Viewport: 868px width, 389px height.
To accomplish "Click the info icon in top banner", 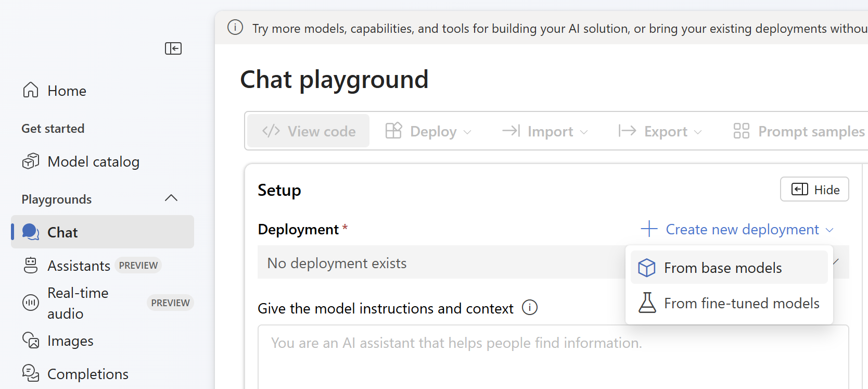I will [235, 27].
